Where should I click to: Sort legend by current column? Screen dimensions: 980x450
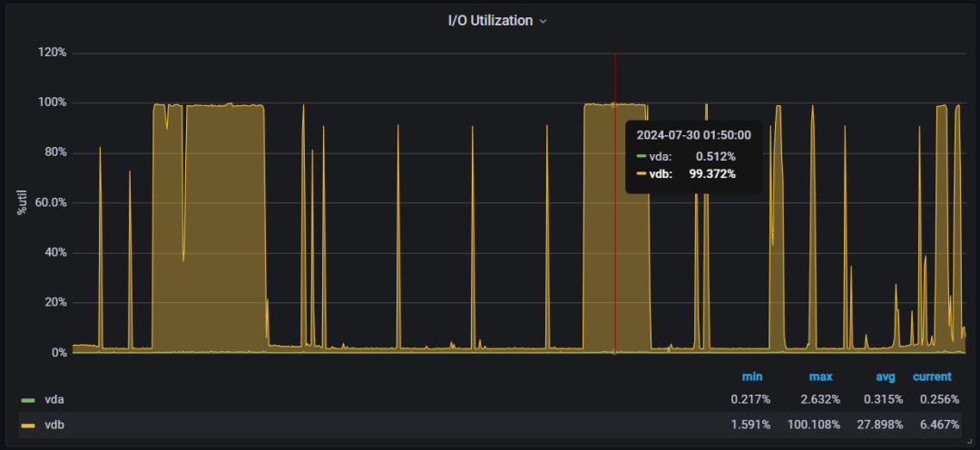[x=932, y=377]
